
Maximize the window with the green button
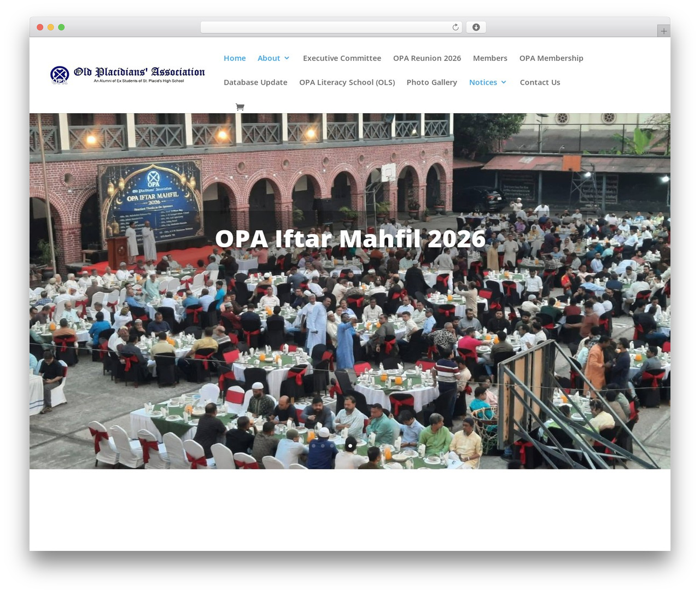tap(61, 27)
